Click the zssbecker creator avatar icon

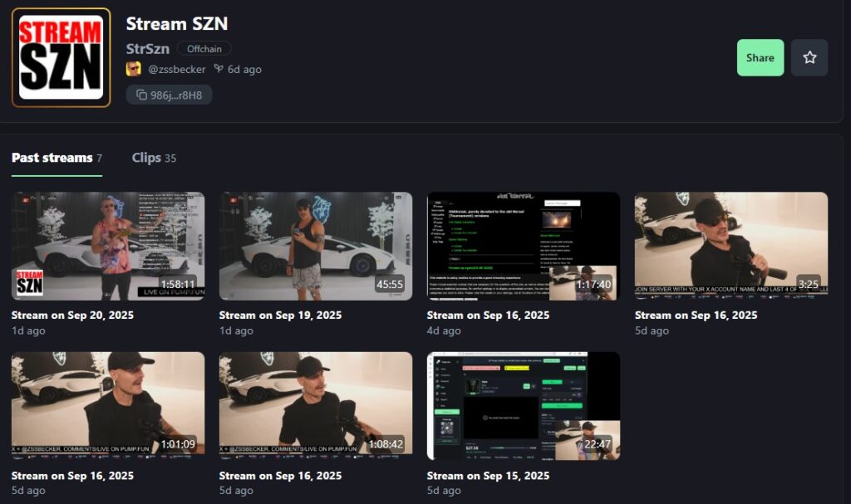pyautogui.click(x=133, y=69)
